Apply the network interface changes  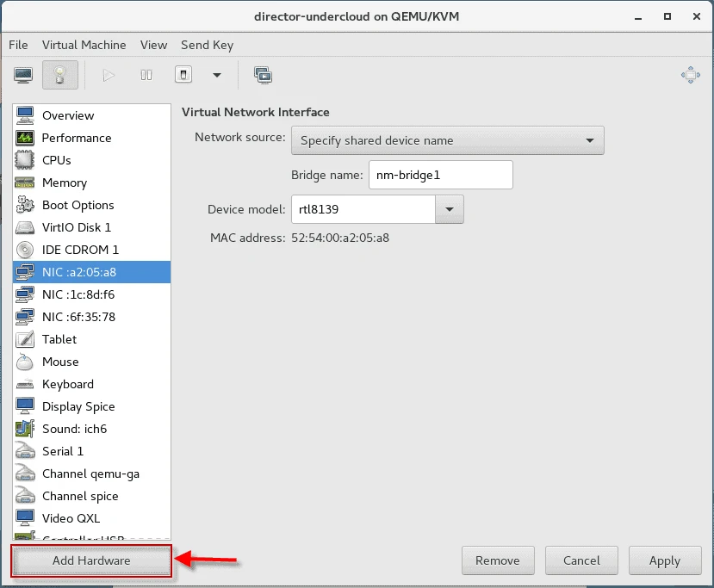point(665,560)
